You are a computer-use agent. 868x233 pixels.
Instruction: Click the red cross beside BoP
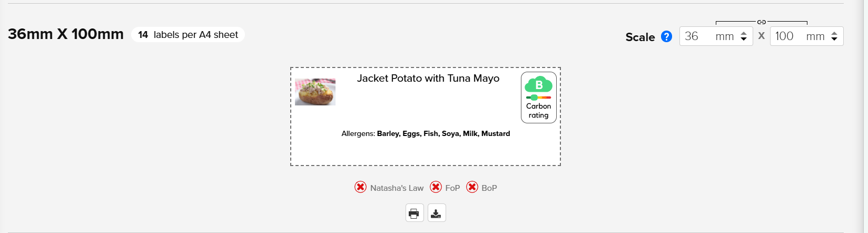pyautogui.click(x=472, y=187)
